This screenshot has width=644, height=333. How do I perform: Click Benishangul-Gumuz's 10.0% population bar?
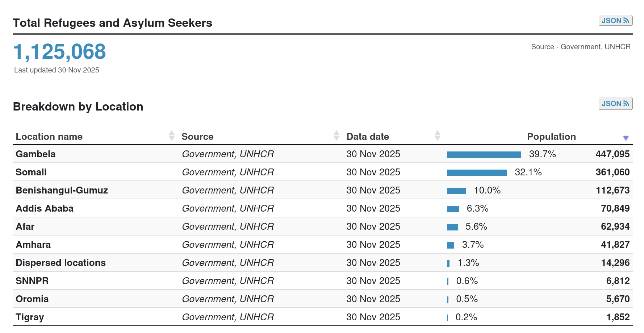tap(456, 191)
